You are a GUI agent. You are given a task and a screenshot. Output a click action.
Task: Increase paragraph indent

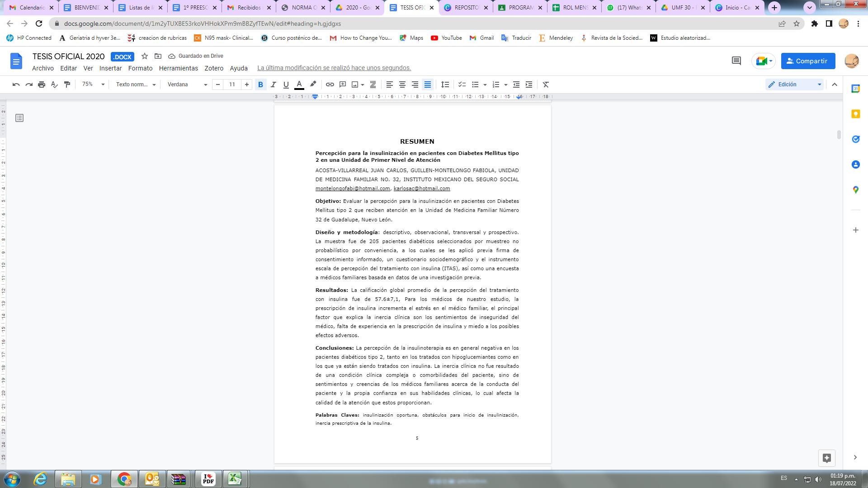click(x=529, y=84)
